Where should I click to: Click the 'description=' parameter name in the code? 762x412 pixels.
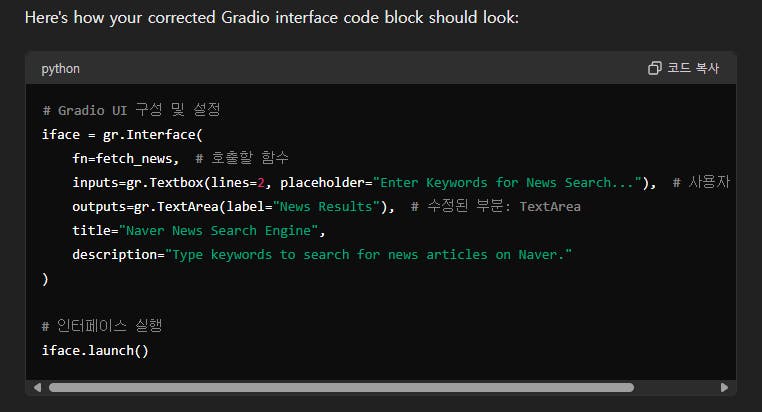click(x=119, y=255)
